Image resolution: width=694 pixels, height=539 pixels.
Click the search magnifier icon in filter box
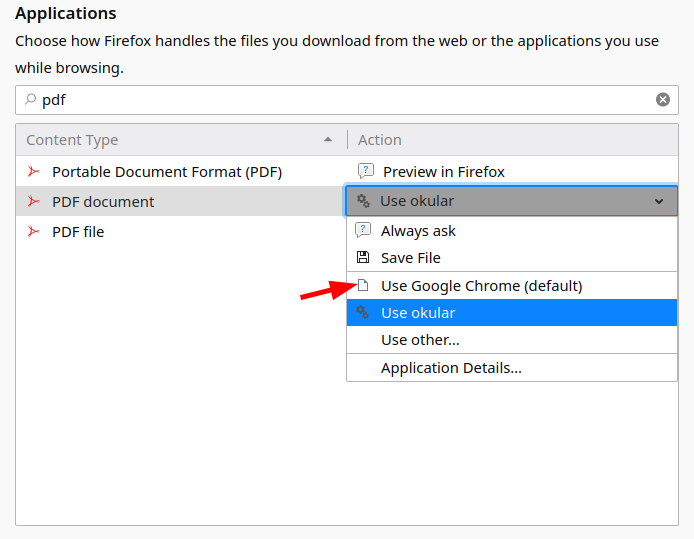(x=30, y=99)
